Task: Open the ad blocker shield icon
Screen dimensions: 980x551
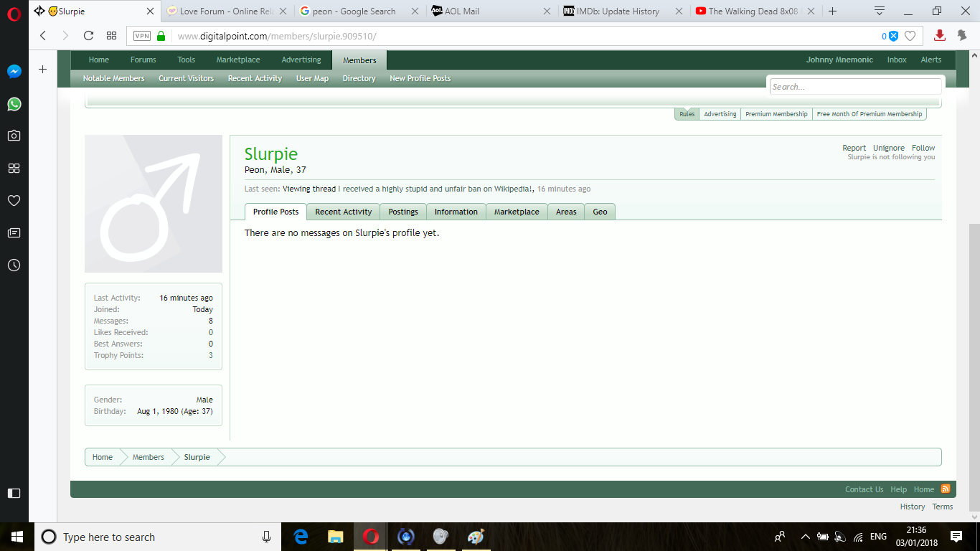Action: coord(893,36)
